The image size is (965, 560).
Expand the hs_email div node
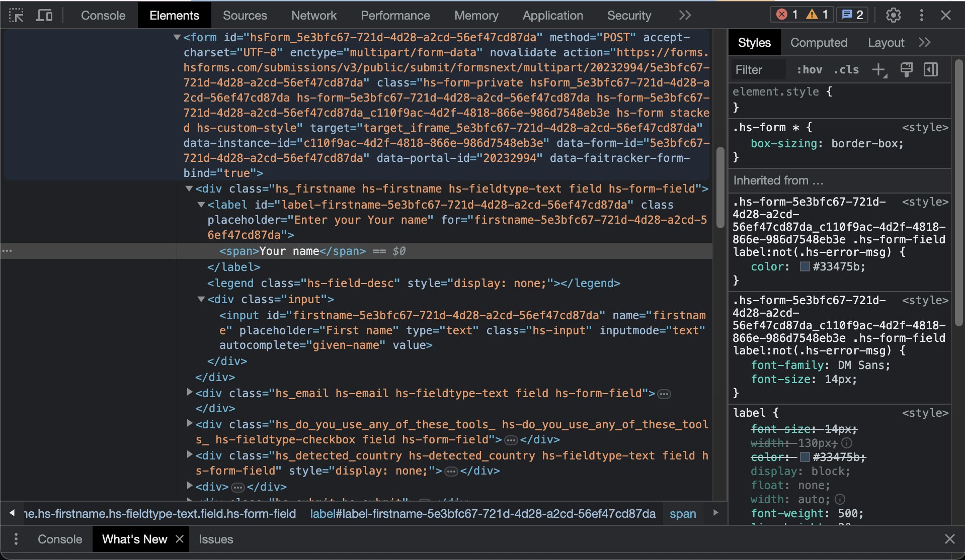190,392
